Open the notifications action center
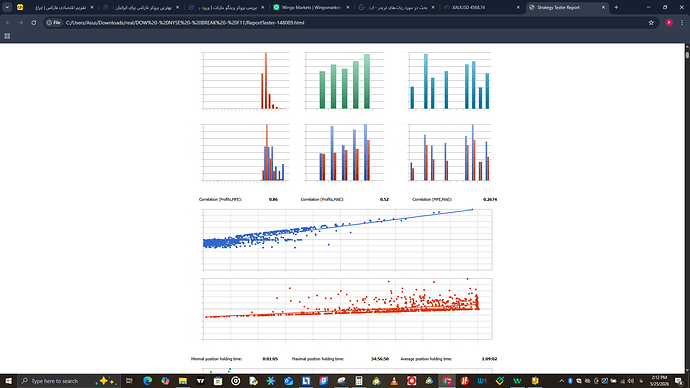 [679, 381]
